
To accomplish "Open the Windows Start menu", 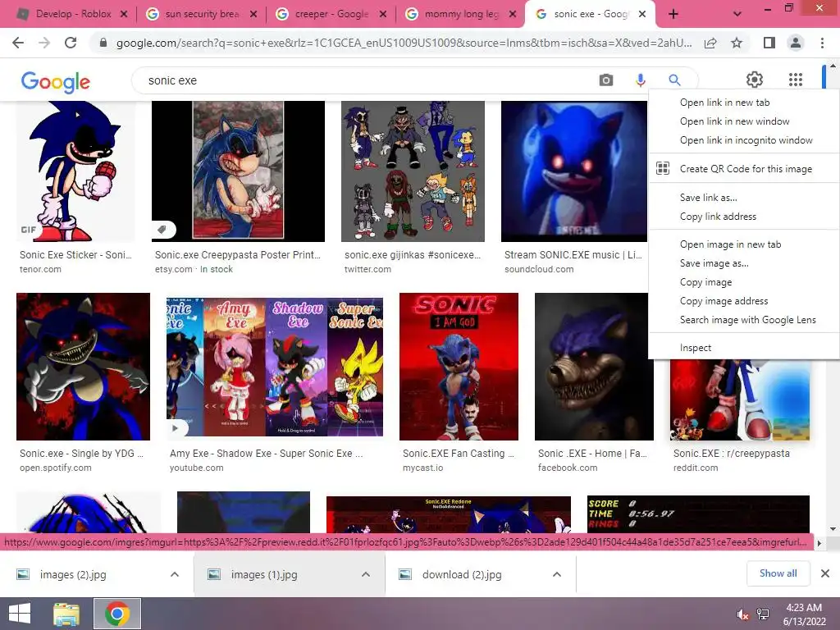I will coord(20,614).
